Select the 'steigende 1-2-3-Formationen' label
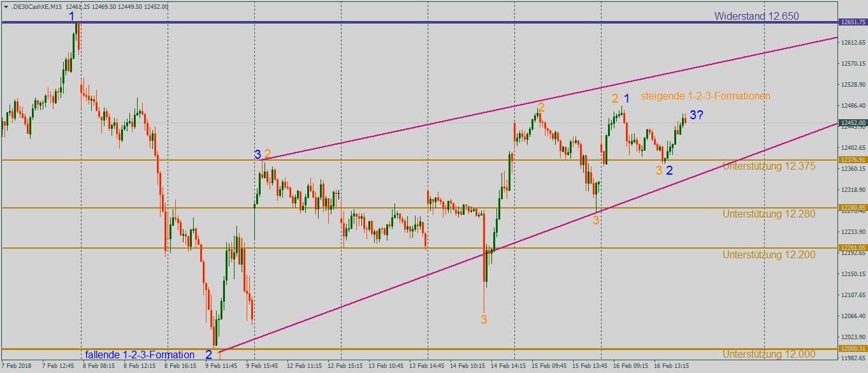 pos(705,96)
